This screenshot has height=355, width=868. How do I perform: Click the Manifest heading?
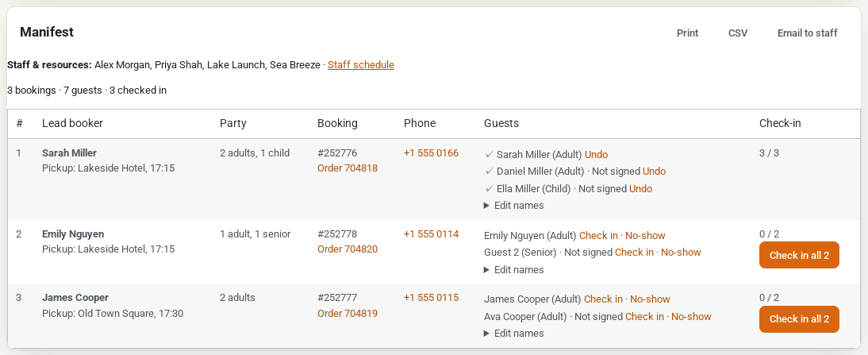click(47, 32)
